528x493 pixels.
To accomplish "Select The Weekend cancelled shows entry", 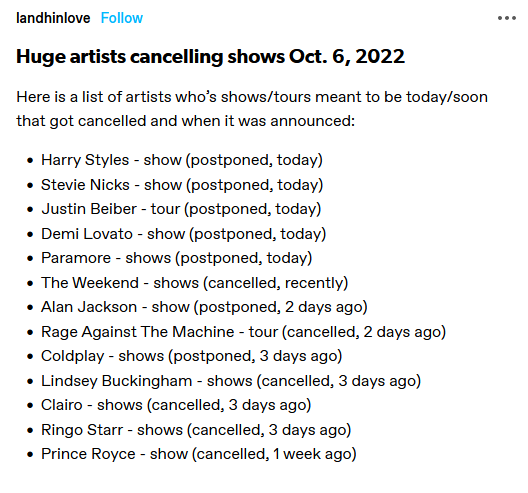I will [195, 283].
